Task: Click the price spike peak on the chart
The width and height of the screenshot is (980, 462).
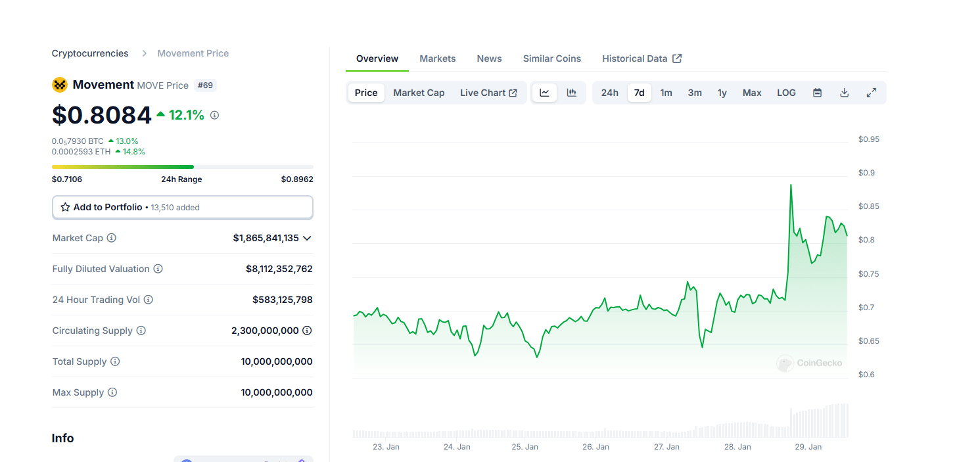Action: [x=791, y=186]
